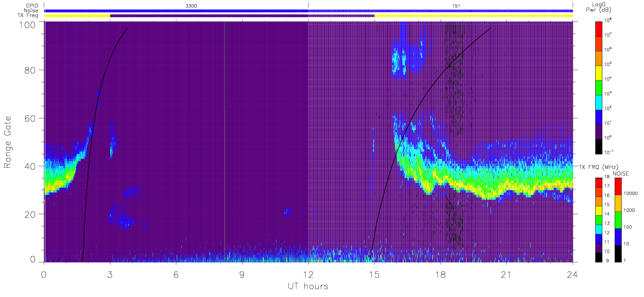Viewport: 644px width, 297px height.
Task: Click the first yellow segment of TX Freq bar
Action: click(x=77, y=16)
